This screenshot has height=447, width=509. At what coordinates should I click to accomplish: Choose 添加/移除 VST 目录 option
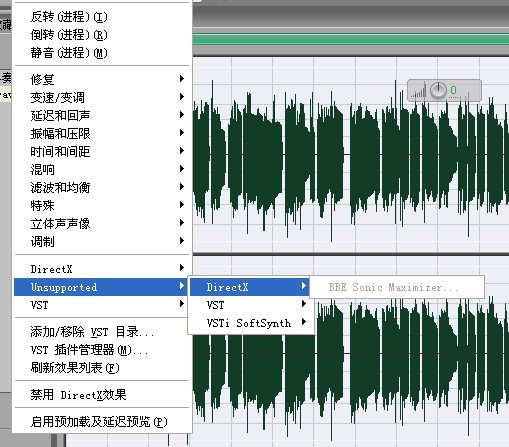[102, 332]
